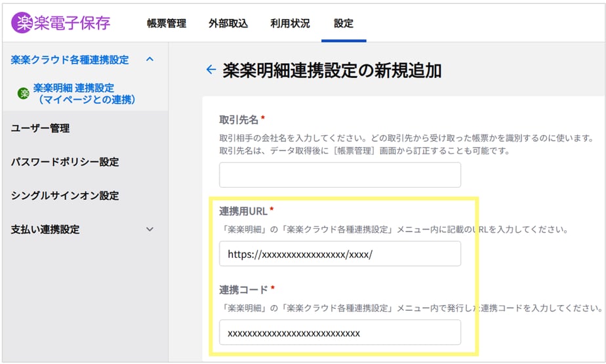This screenshot has width=606, height=364.
Task: Click the help text under 連携コード label
Action: 411,308
